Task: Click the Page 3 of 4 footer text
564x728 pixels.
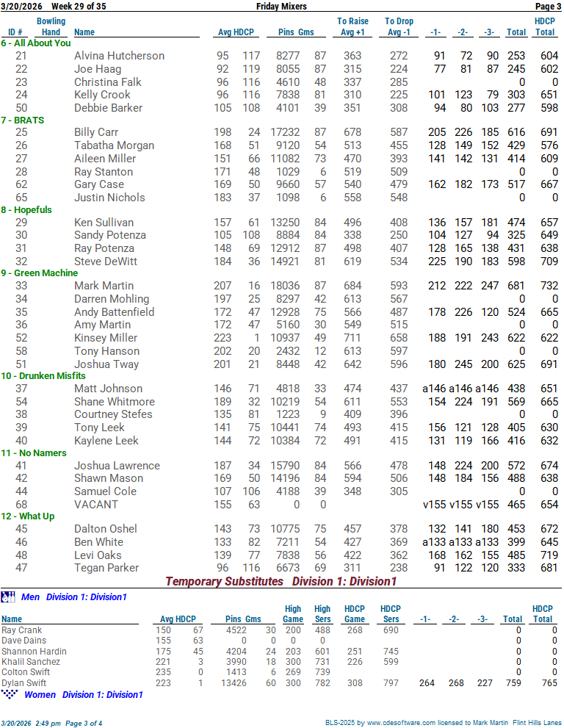Action: (77, 723)
